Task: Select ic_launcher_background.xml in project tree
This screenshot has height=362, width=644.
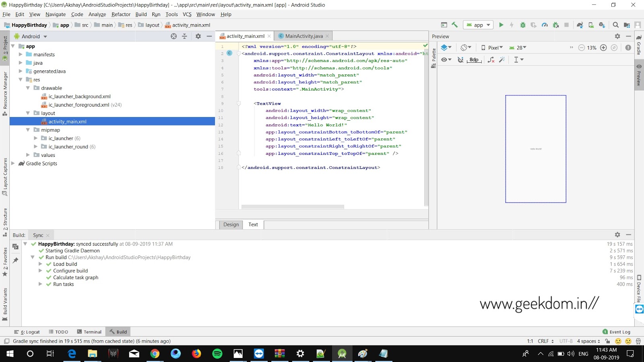Action: 76,97
